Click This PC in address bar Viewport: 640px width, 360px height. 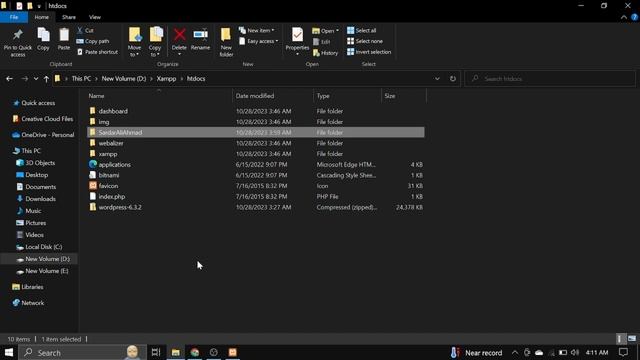click(81, 79)
